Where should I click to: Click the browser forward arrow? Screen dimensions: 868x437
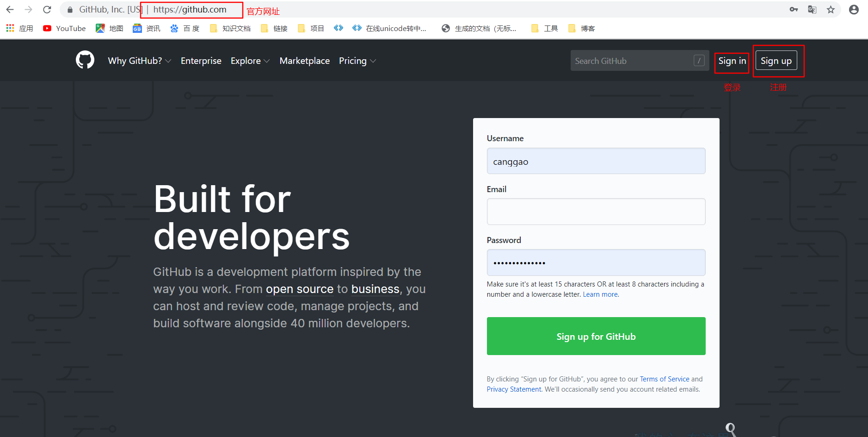click(28, 9)
